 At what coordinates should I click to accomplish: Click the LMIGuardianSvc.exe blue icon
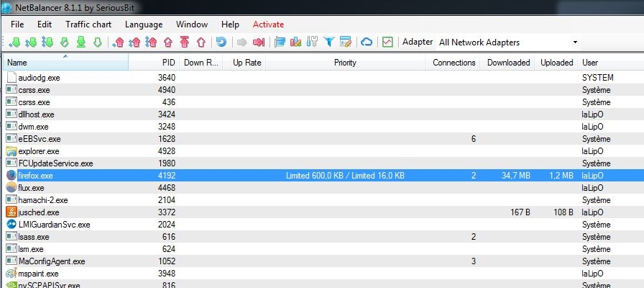tap(11, 225)
